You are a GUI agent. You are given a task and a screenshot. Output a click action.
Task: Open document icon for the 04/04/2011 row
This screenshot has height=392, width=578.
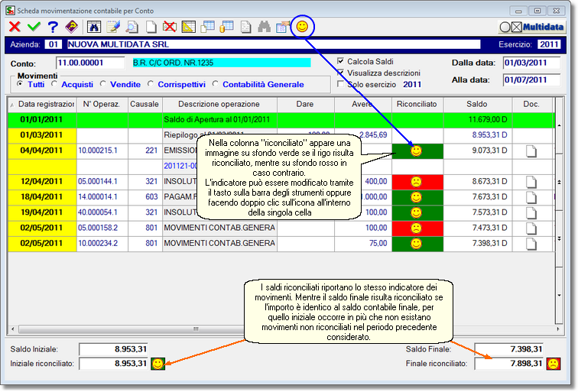point(531,151)
